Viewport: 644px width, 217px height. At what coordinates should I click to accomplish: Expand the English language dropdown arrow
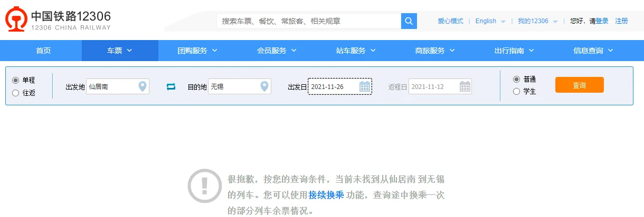click(503, 22)
